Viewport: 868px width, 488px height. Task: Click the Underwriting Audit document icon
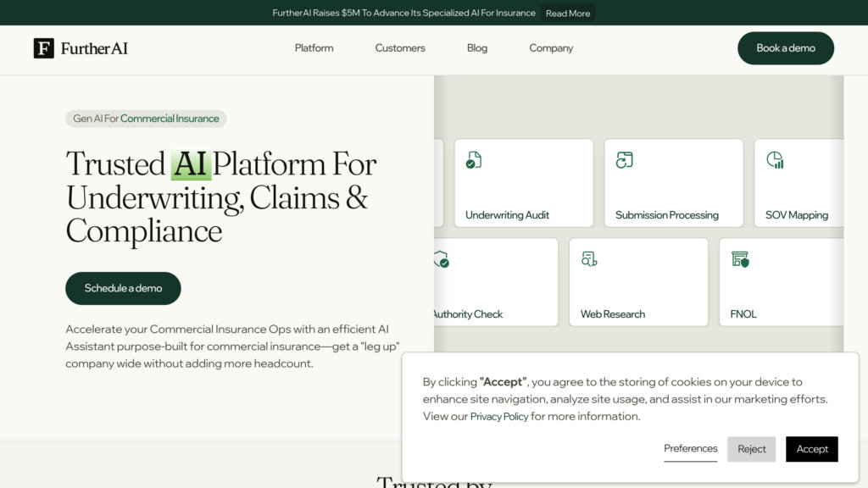click(474, 160)
